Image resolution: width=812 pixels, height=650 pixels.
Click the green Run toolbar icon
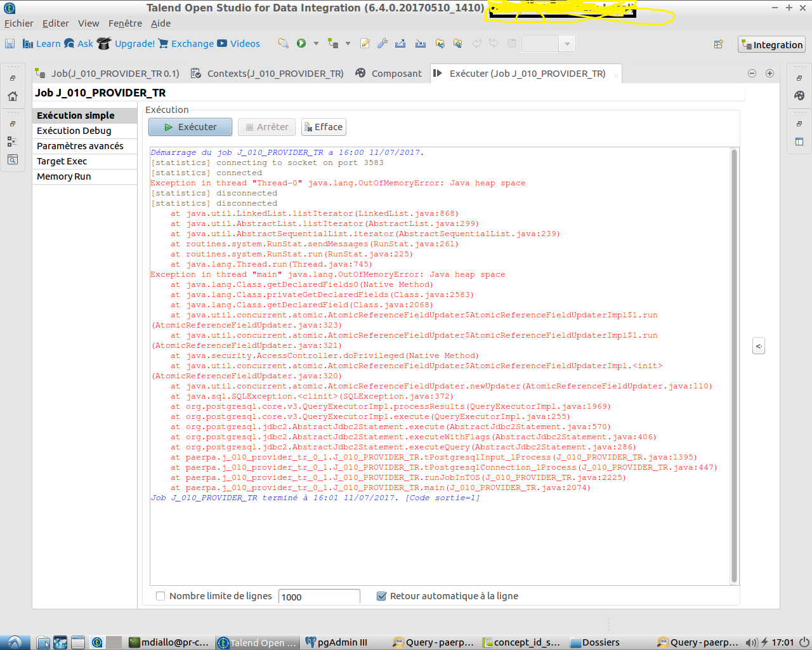coord(301,44)
